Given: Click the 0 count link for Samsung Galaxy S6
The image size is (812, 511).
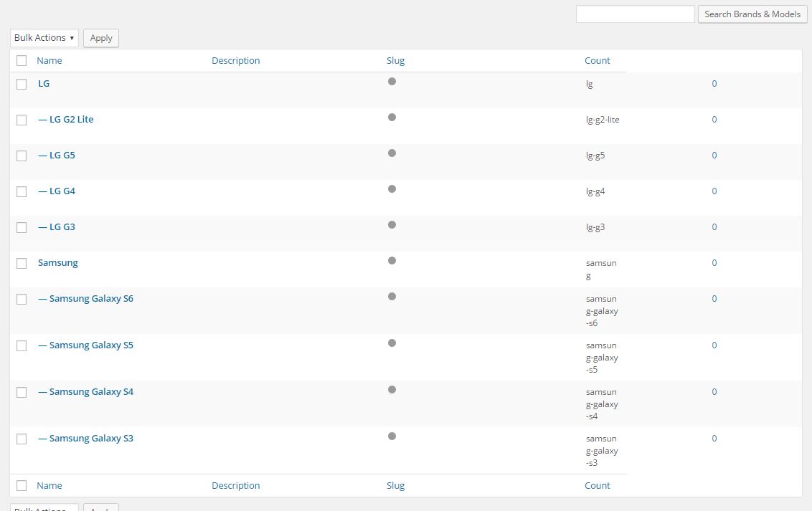Looking at the screenshot, I should [714, 298].
